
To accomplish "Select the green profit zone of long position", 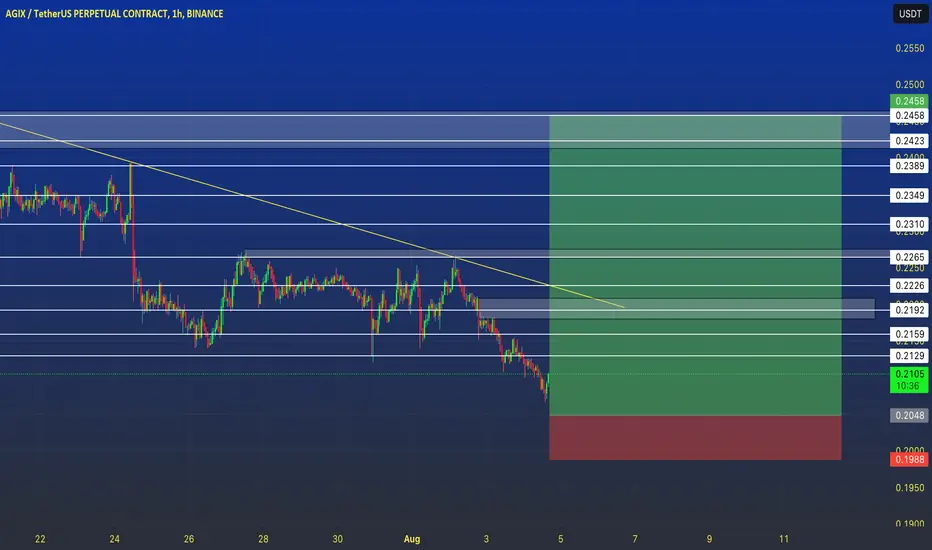I will [x=695, y=266].
